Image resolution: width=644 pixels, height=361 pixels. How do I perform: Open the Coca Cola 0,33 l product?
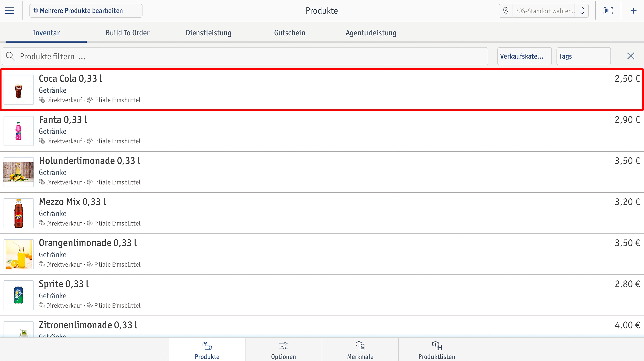(322, 90)
